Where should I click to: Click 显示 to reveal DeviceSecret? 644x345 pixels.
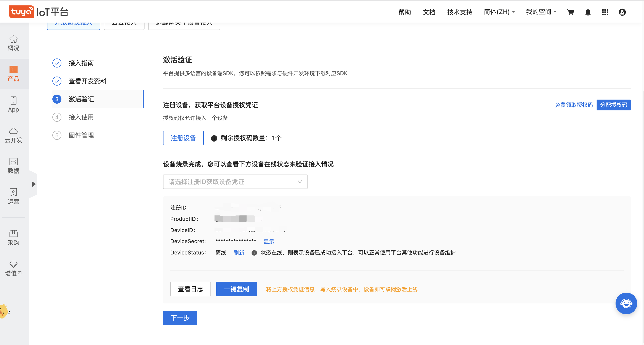(x=269, y=242)
